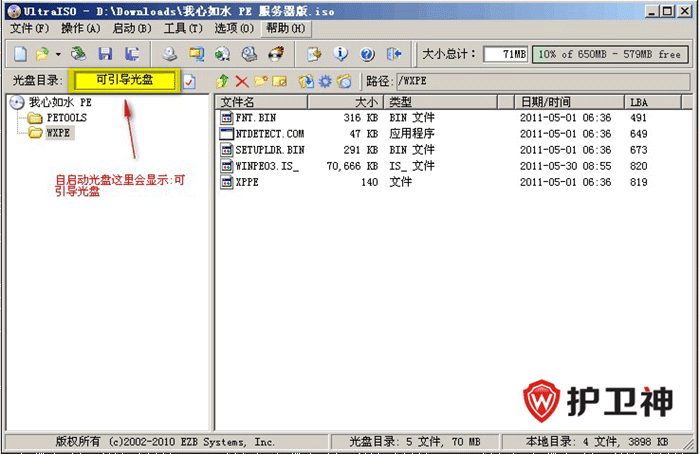Viewport: 700px width, 454px height.
Task: Click the 10% of 650MB capacity bar
Action: [x=610, y=54]
